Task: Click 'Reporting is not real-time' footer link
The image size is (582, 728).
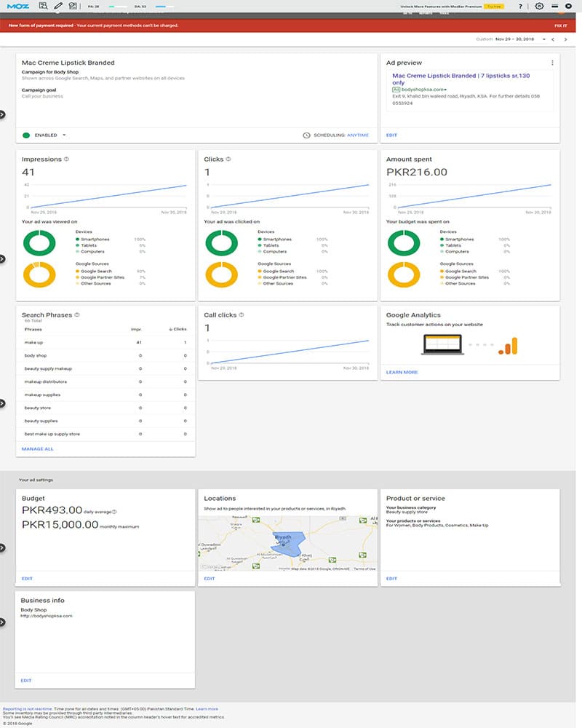Action: pyautogui.click(x=28, y=709)
